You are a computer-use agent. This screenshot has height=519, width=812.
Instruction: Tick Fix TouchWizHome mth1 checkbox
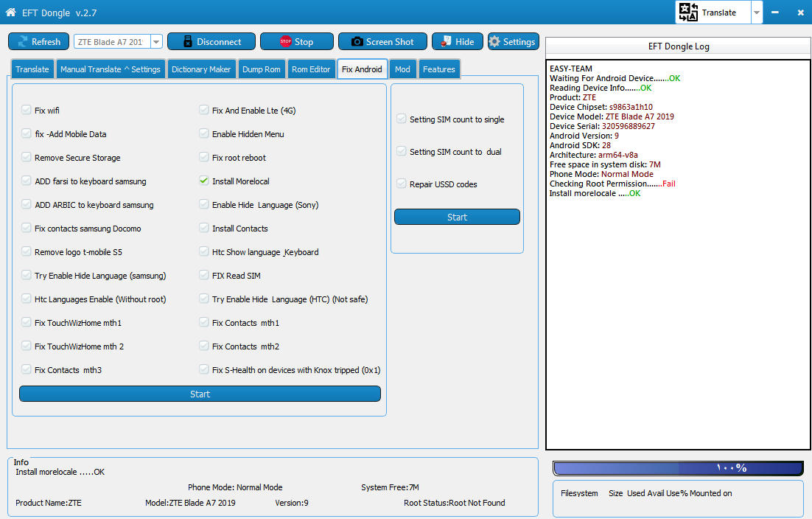click(27, 322)
